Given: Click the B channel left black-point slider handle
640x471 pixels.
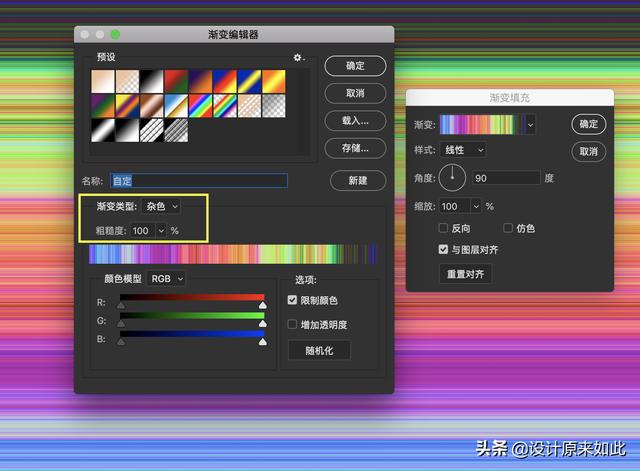Looking at the screenshot, I should (121, 342).
